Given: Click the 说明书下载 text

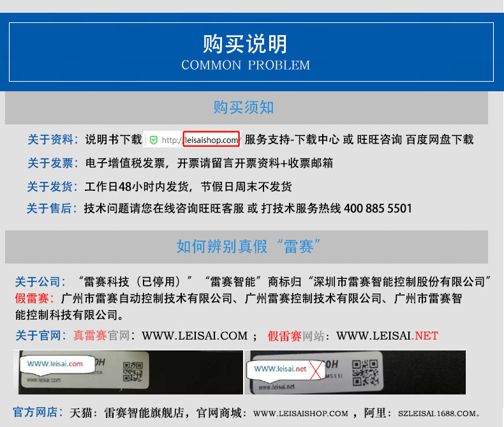Looking at the screenshot, I should tap(114, 140).
